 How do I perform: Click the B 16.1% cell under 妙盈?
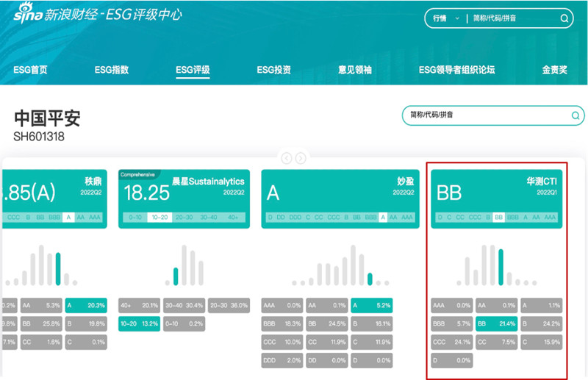pyautogui.click(x=372, y=323)
